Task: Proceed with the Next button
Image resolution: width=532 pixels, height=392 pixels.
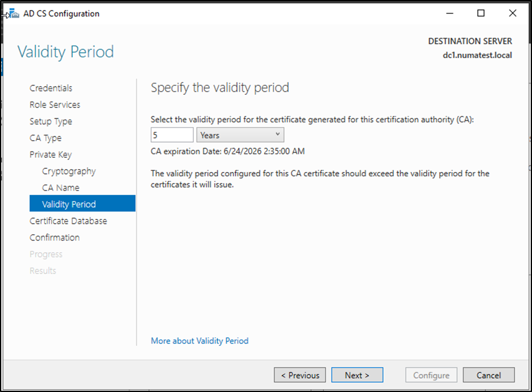Action: 357,375
